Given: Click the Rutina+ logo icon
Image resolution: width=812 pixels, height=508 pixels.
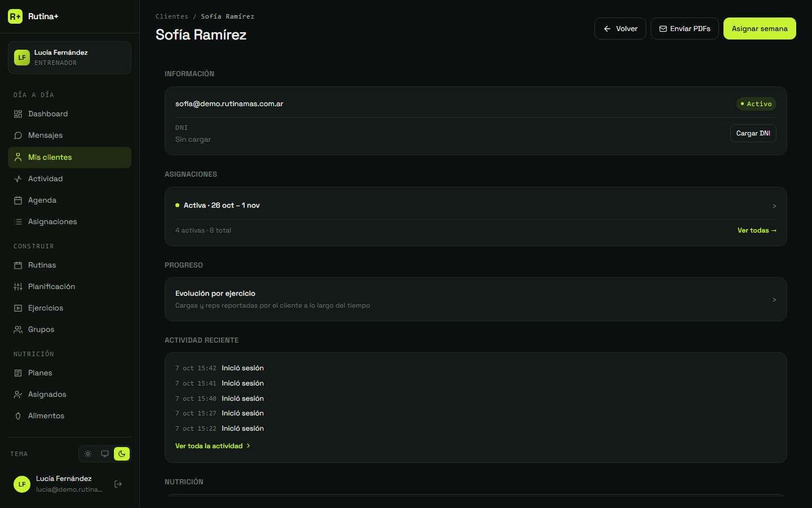Looking at the screenshot, I should 15,16.
